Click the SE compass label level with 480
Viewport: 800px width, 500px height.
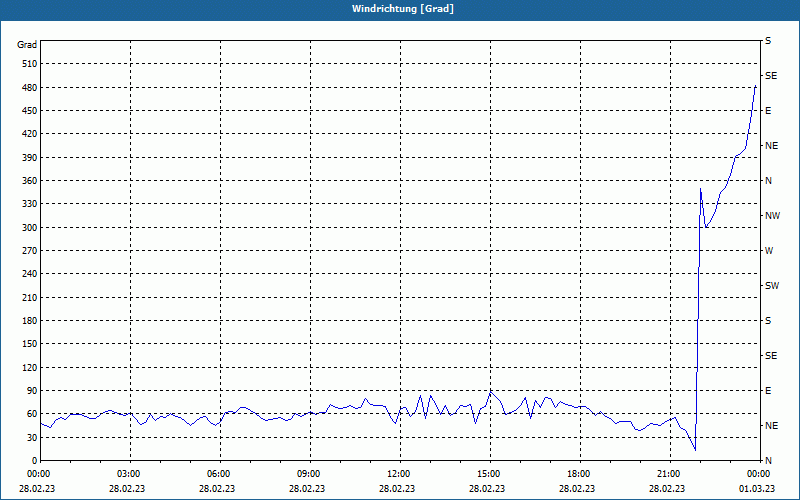point(771,76)
